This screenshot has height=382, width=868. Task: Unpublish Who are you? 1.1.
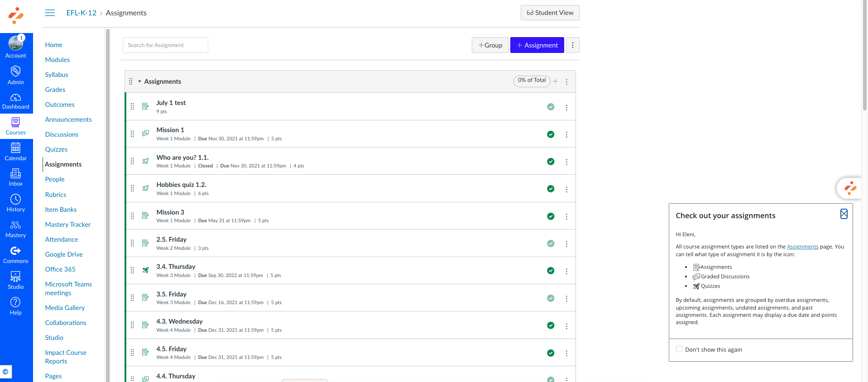[551, 162]
